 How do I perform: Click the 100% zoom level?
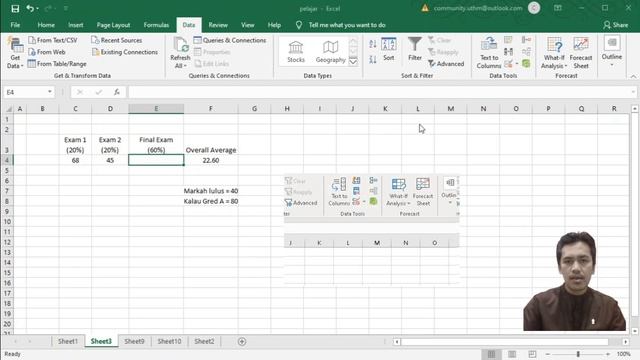click(623, 354)
